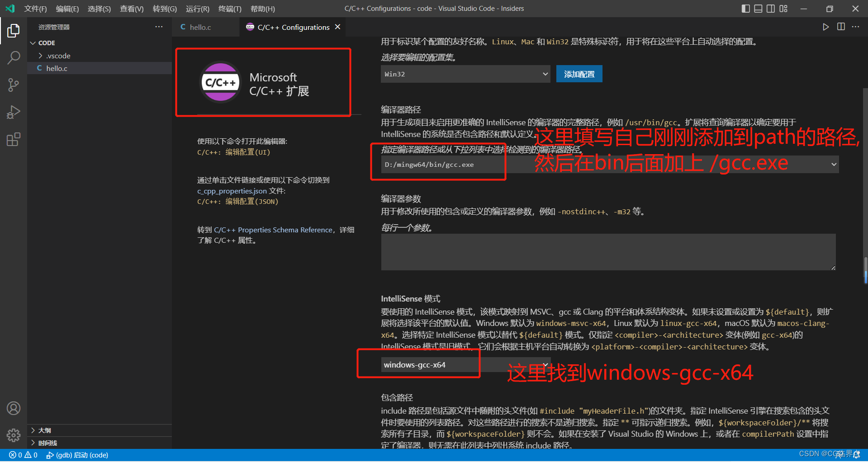Start the gdb launch debug configuration
This screenshot has width=868, height=462.
(x=77, y=455)
